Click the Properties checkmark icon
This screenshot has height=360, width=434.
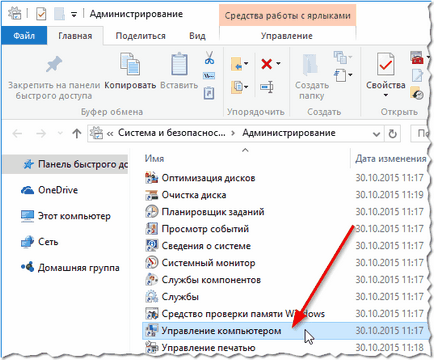point(386,65)
